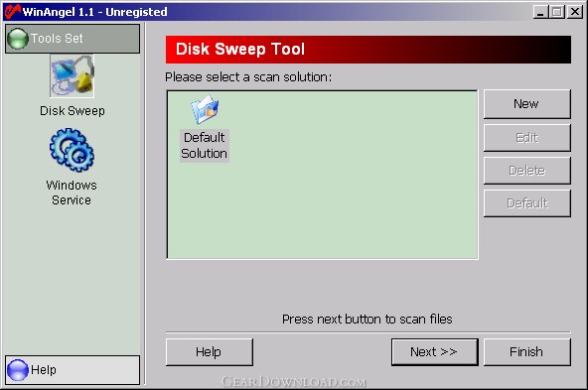Open Help from the bottom button row
Viewport: 588px width, 390px height.
click(210, 351)
